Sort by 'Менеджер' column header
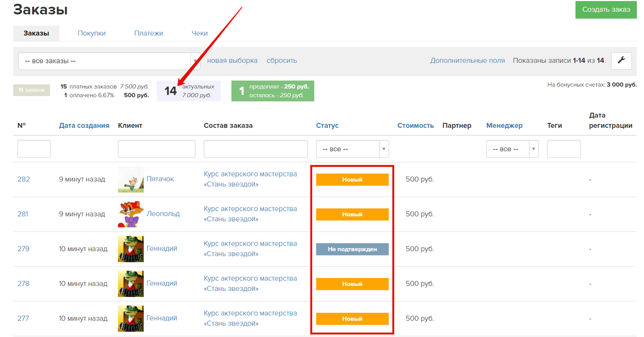The width and height of the screenshot is (644, 337). point(504,126)
